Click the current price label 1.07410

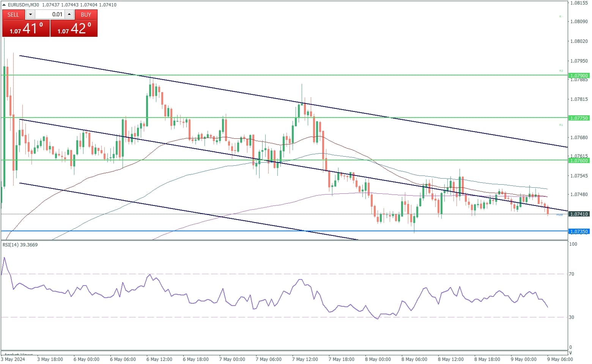click(579, 214)
